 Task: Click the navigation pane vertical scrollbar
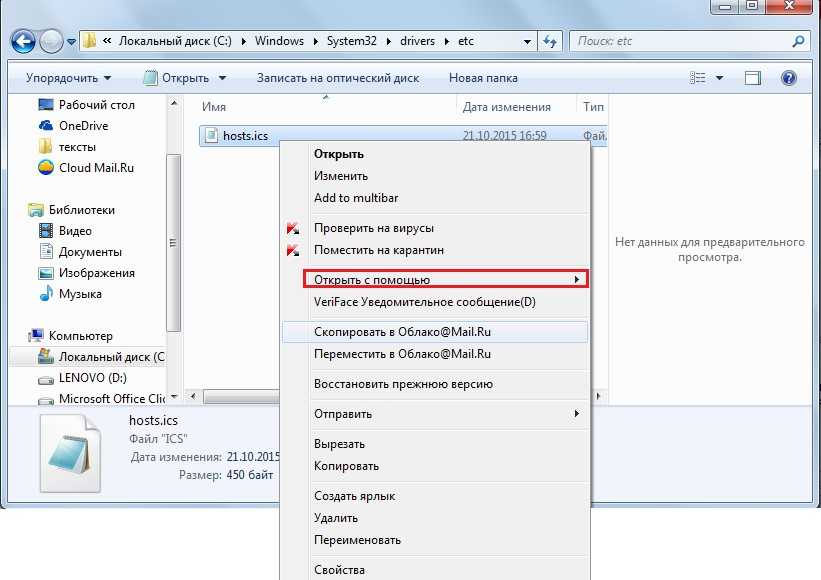[x=174, y=240]
